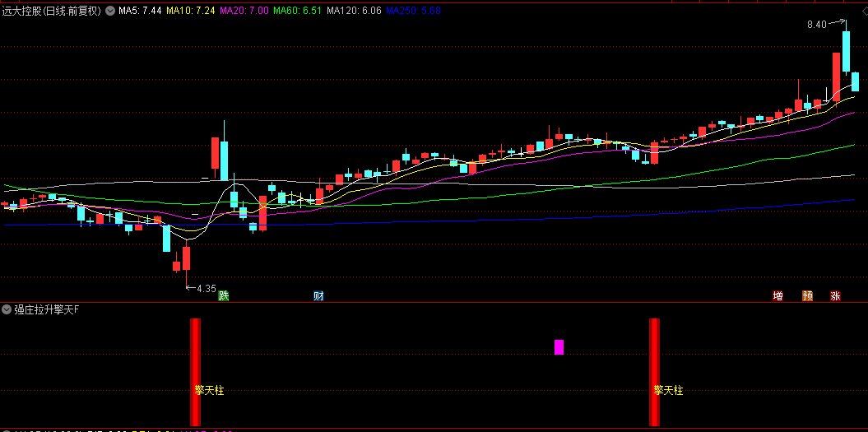Click the red 涨 event marker icon
The height and width of the screenshot is (432, 868).
[x=835, y=296]
